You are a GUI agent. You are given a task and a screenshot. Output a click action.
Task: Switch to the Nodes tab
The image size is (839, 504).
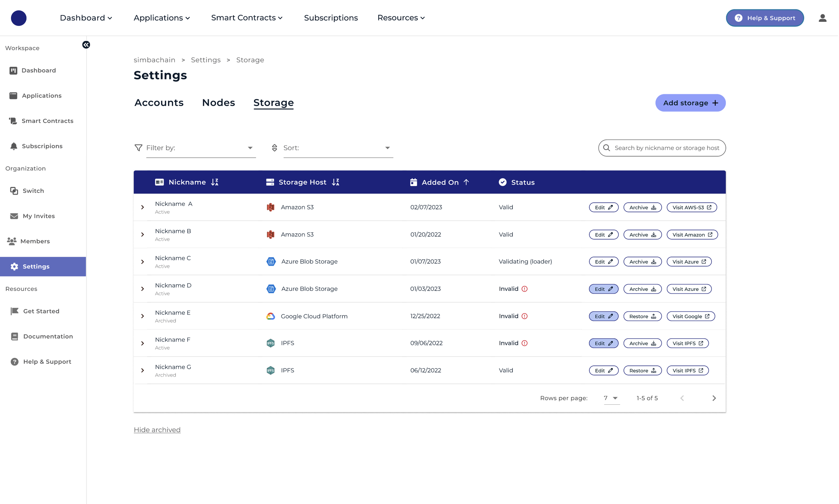point(218,103)
